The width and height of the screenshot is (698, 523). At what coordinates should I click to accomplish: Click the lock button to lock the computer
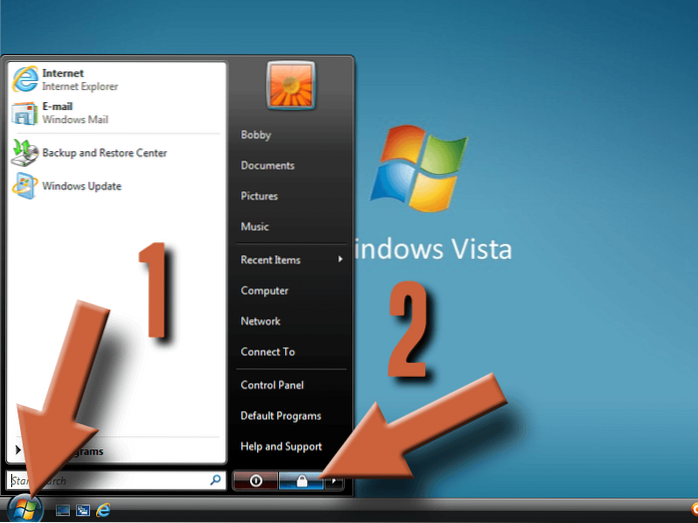tap(301, 481)
